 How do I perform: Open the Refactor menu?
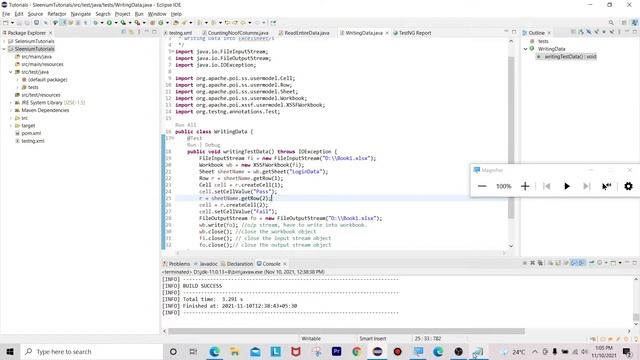[57, 14]
